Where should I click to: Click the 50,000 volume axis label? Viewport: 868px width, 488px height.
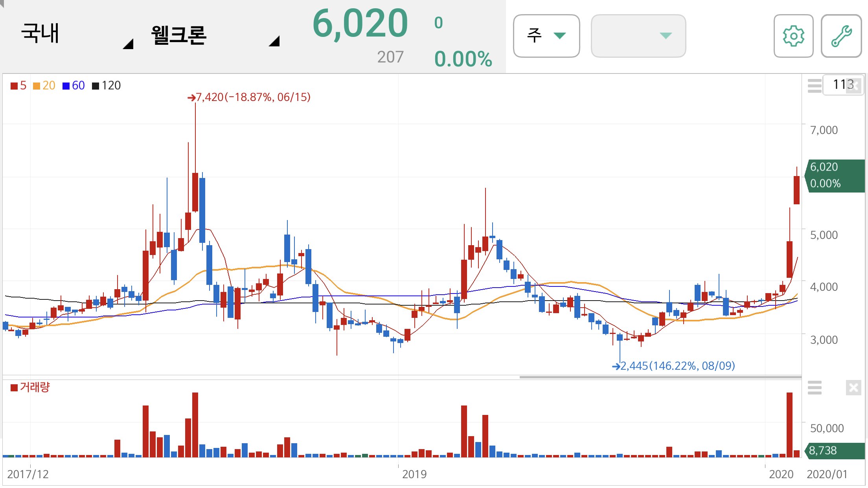[827, 428]
